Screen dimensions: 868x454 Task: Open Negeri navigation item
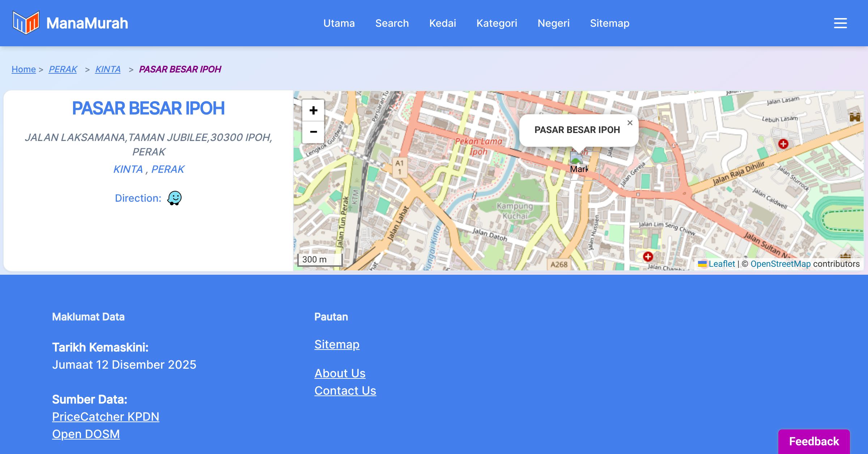click(x=553, y=23)
